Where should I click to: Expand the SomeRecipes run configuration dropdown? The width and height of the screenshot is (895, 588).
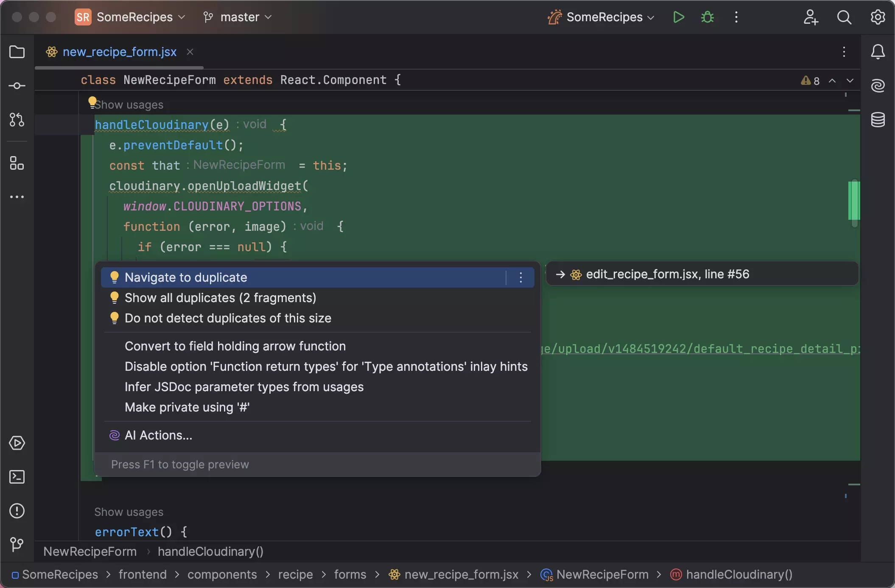604,17
